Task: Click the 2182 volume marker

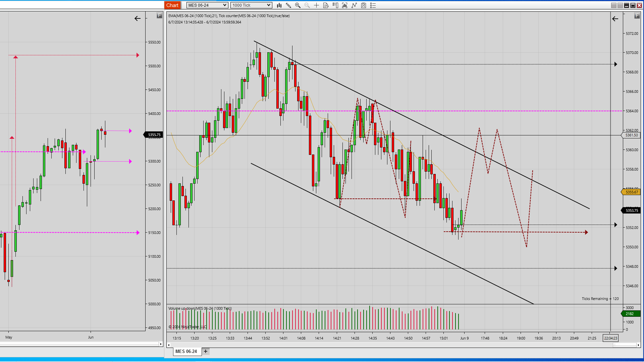Action: point(631,314)
